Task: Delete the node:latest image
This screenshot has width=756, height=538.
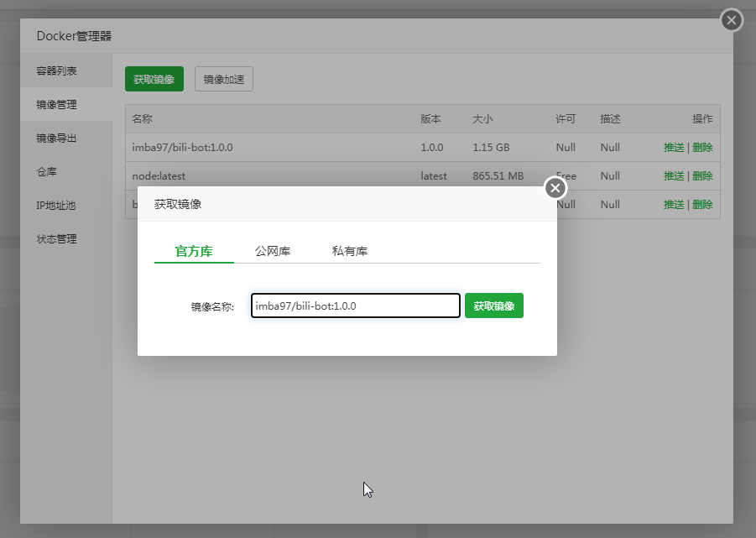Action: [702, 176]
